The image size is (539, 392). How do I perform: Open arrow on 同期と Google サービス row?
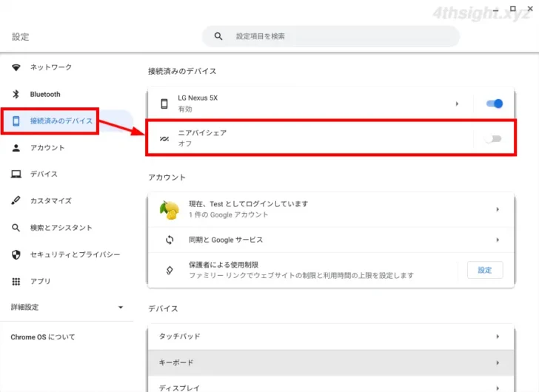coord(498,240)
